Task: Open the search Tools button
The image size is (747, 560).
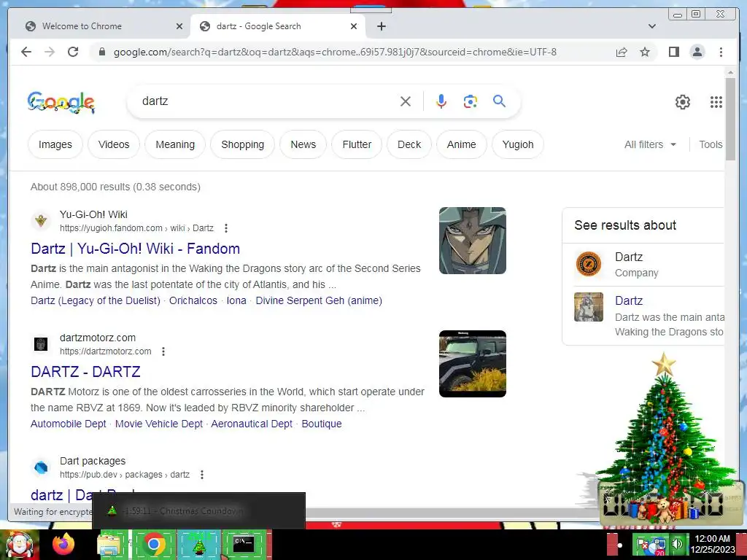Action: tap(711, 144)
